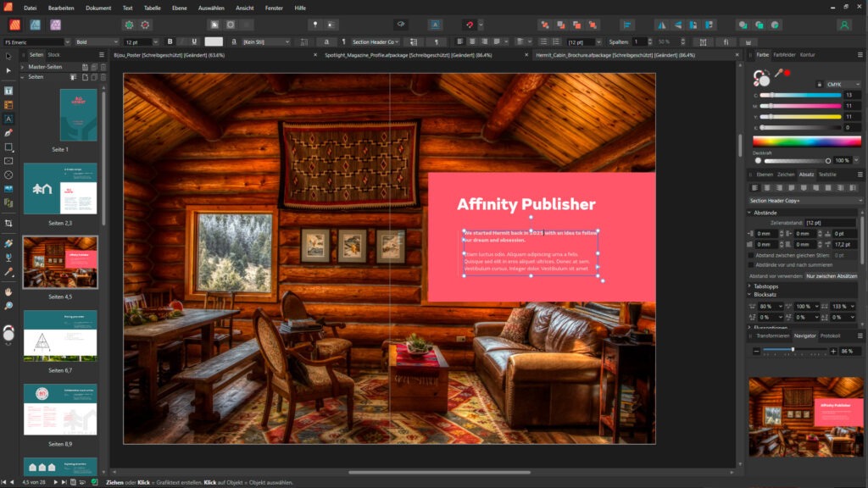Toggle Bold formatting

pos(170,42)
